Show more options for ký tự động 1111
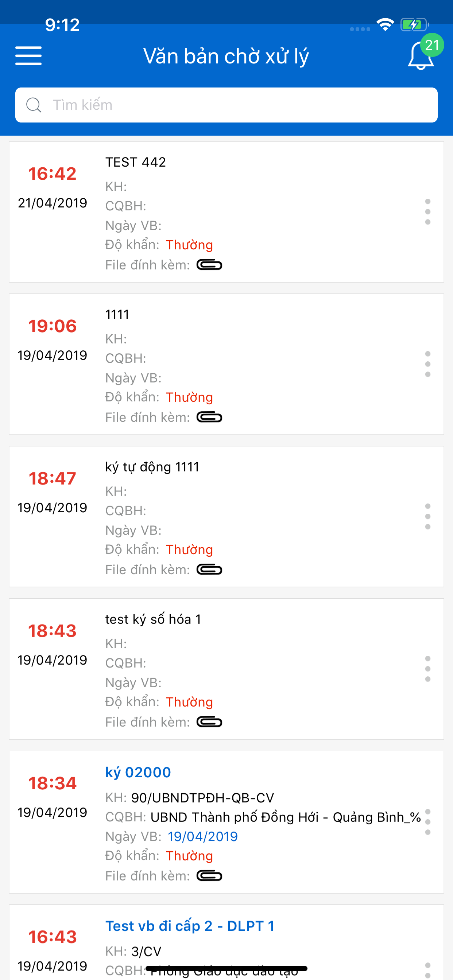Viewport: 453px width, 980px height. point(427,516)
